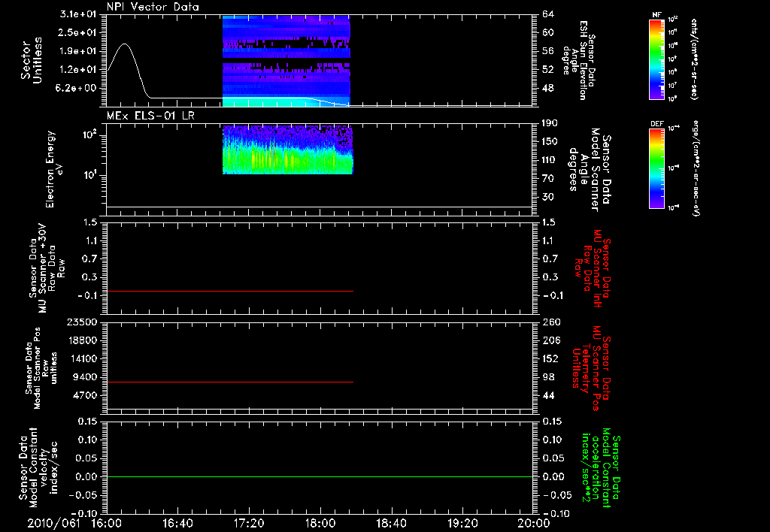Click the NPI sector spectrogram image

click(x=286, y=60)
